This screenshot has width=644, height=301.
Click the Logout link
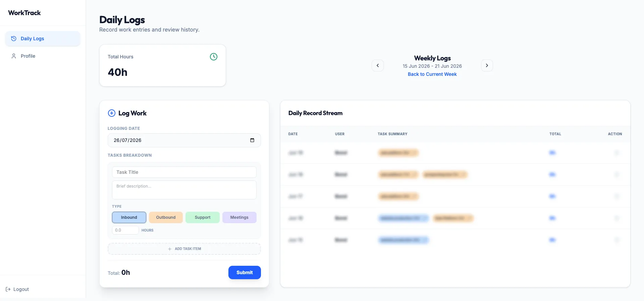(17, 289)
